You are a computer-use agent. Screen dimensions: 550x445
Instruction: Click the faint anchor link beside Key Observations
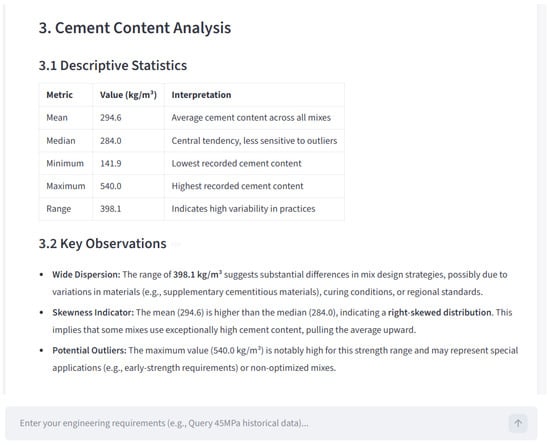(x=176, y=244)
